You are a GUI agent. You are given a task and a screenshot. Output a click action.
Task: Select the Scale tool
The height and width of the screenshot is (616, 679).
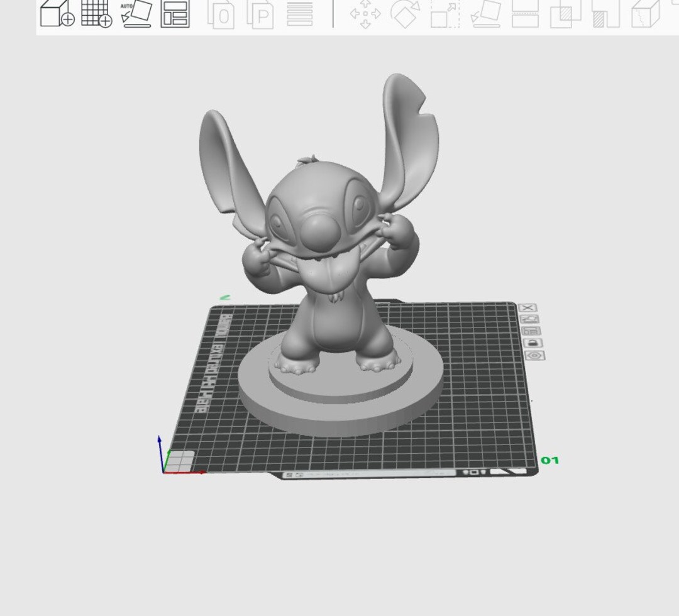pyautogui.click(x=444, y=17)
